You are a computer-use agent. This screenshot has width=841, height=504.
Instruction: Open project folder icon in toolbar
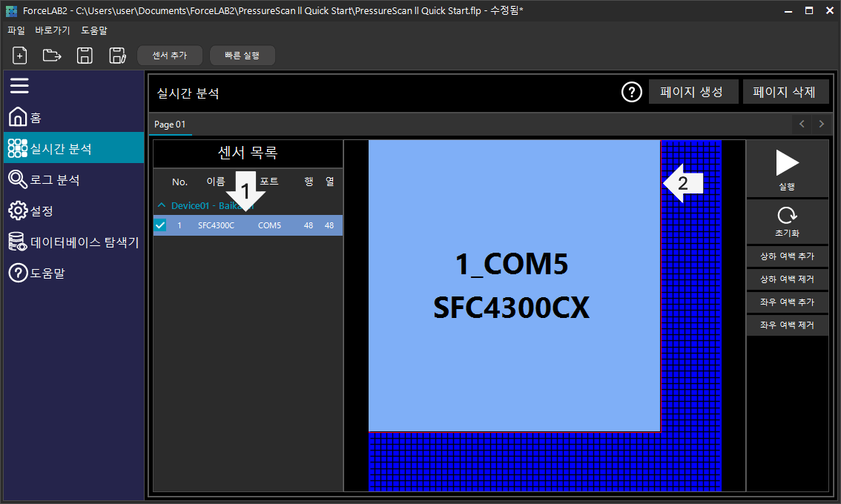pyautogui.click(x=52, y=56)
